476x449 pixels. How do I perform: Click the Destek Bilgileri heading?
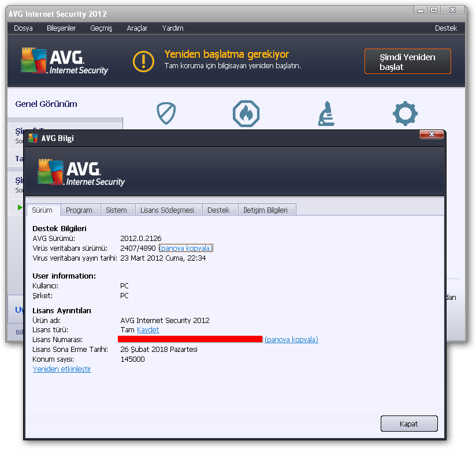coord(59,229)
